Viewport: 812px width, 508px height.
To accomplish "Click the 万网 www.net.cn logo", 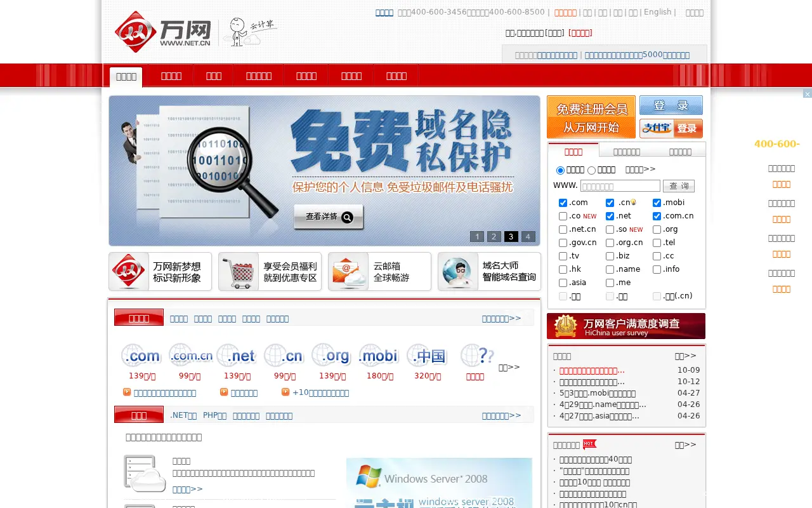I will click(x=162, y=32).
